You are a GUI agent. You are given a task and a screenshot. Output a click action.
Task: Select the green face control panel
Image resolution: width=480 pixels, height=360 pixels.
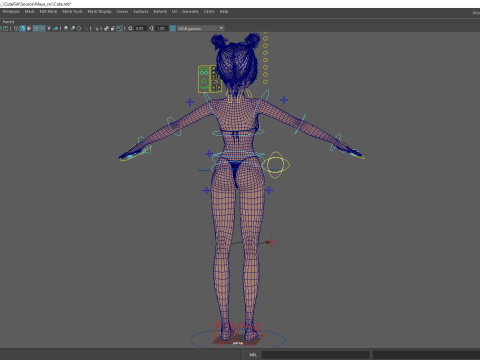[204, 79]
